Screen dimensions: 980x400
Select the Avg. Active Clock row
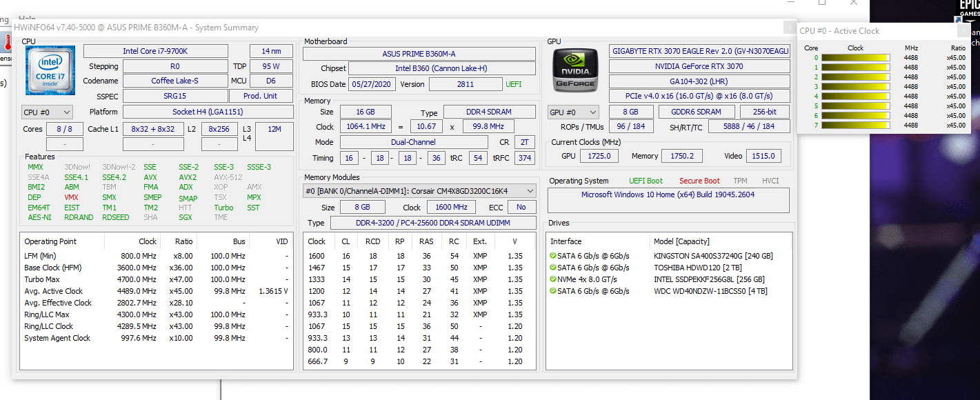157,291
